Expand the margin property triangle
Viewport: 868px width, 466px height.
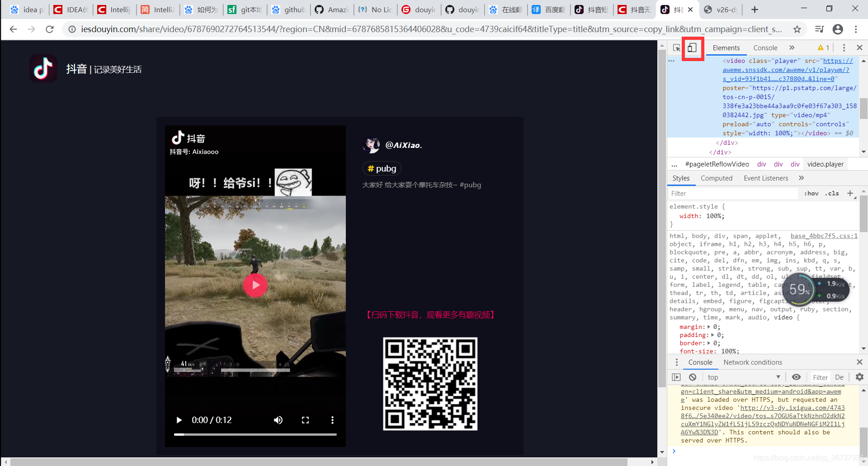[x=709, y=327]
